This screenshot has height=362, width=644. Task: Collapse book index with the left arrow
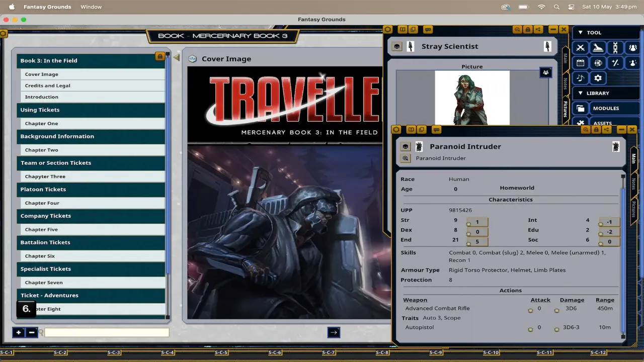[x=176, y=58]
